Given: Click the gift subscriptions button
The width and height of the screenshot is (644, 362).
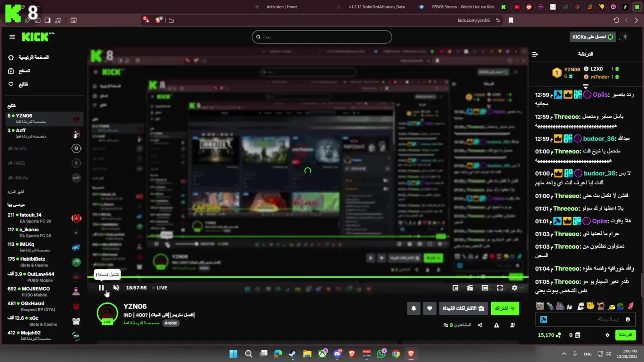Looking at the screenshot, I should 463,308.
